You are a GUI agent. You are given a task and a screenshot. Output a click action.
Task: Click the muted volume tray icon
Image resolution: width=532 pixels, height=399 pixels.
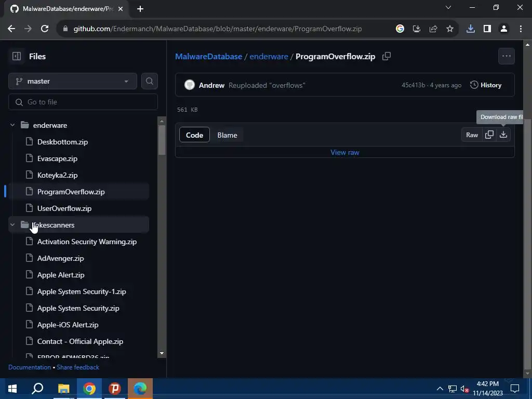point(464,389)
